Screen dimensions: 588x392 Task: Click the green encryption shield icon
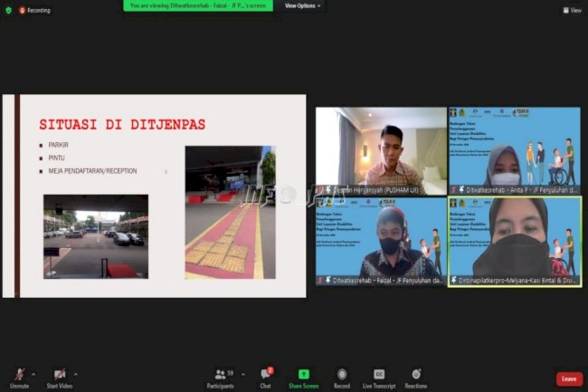click(9, 10)
